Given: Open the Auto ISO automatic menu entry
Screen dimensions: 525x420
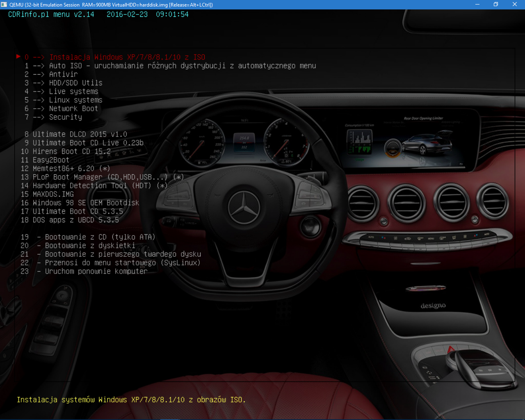Looking at the screenshot, I should 170,66.
